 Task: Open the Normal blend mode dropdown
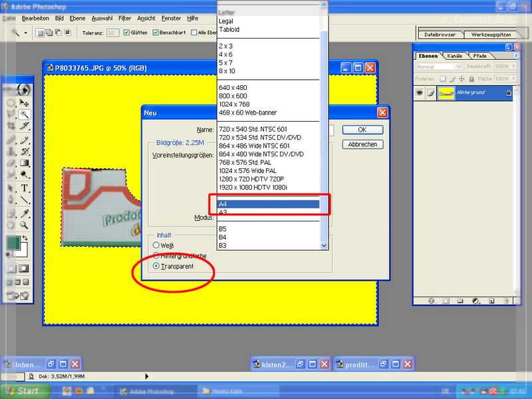(x=459, y=66)
